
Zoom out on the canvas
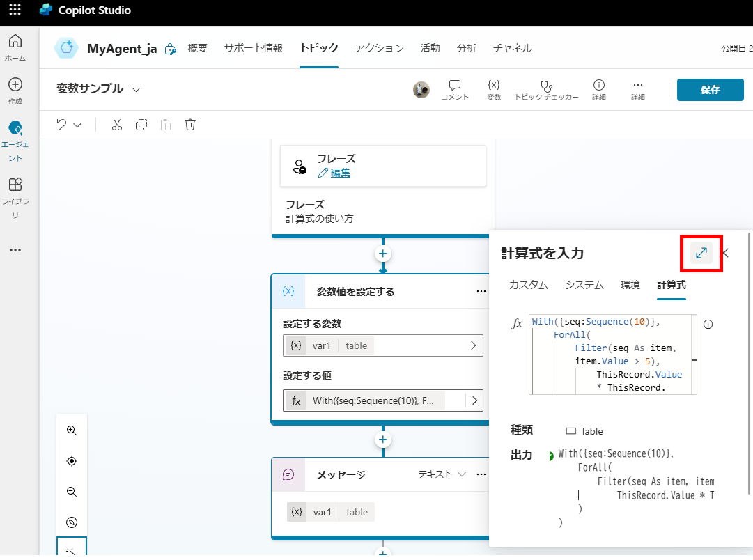click(x=72, y=492)
